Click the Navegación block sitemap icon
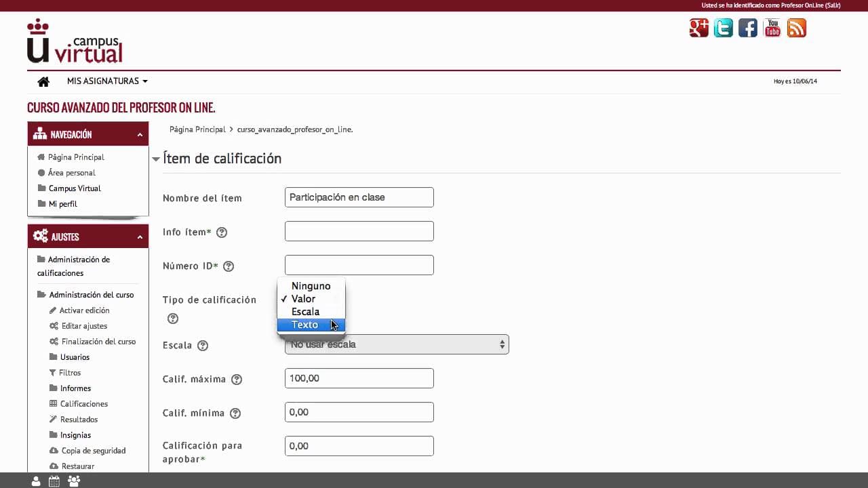 click(39, 134)
